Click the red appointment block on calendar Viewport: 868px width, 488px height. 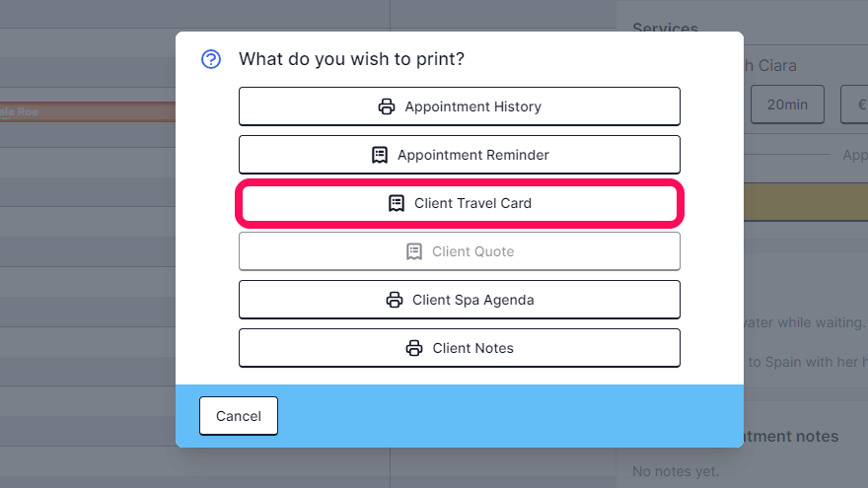[88, 111]
